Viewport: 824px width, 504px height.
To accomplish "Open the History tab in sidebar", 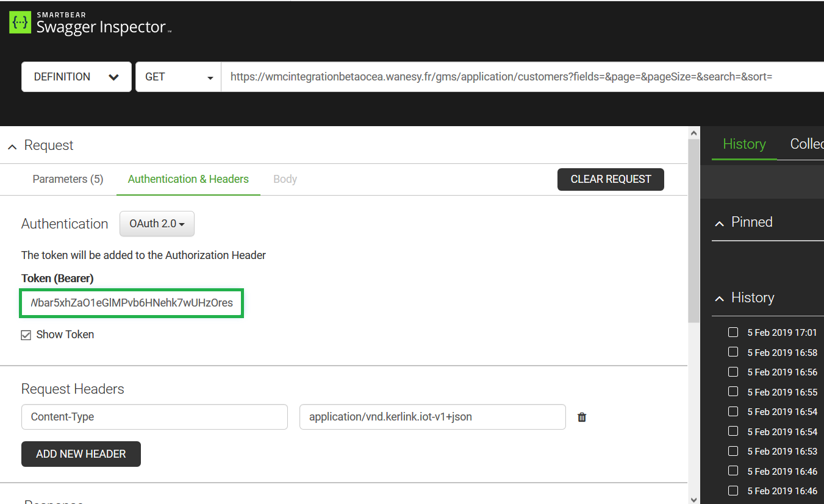I will coord(744,144).
